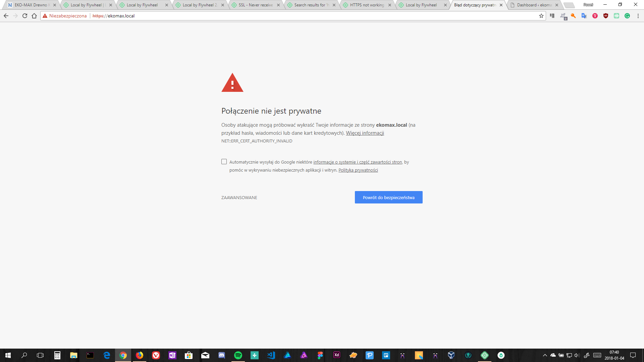Go to the browser home page
The image size is (644, 362).
click(34, 16)
